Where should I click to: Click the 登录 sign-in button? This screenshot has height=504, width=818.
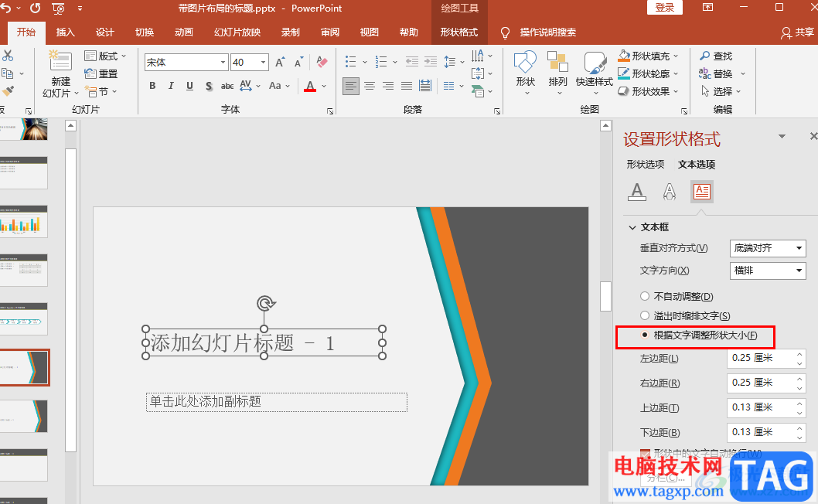(665, 7)
